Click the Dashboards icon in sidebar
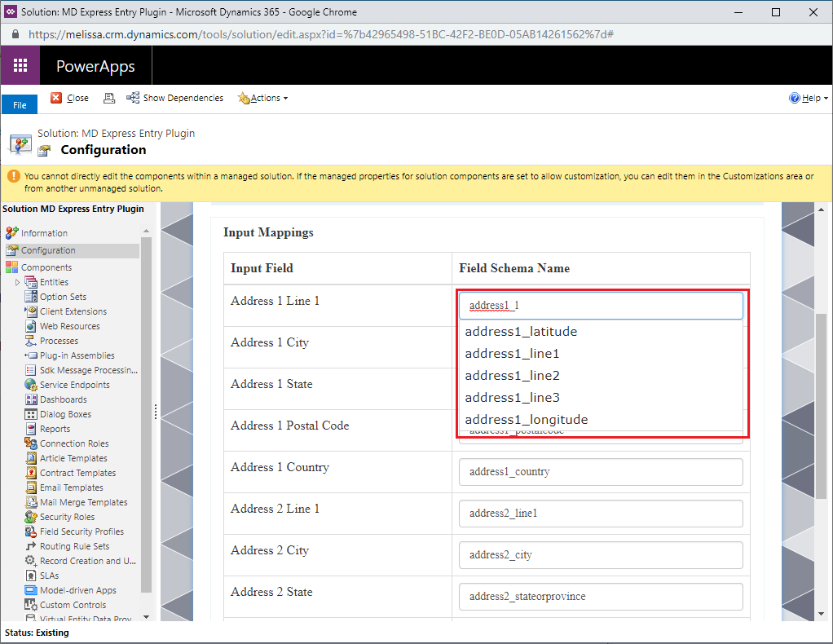 coord(31,399)
